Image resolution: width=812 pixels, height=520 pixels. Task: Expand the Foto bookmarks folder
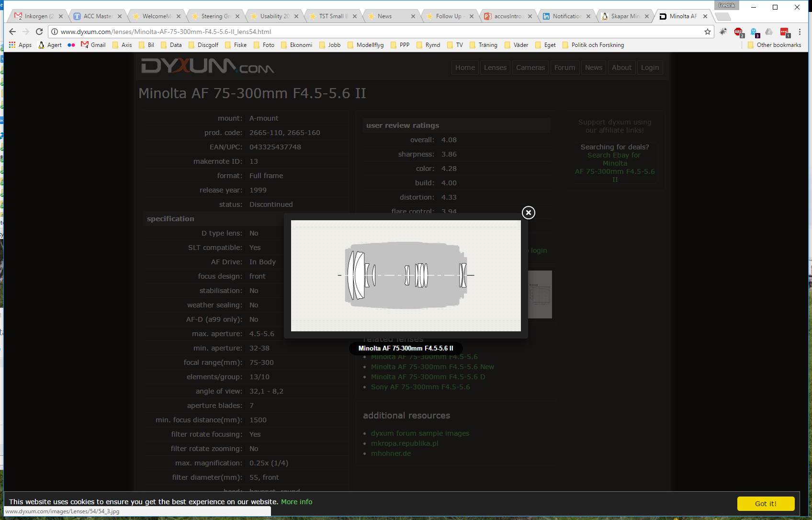click(x=264, y=45)
